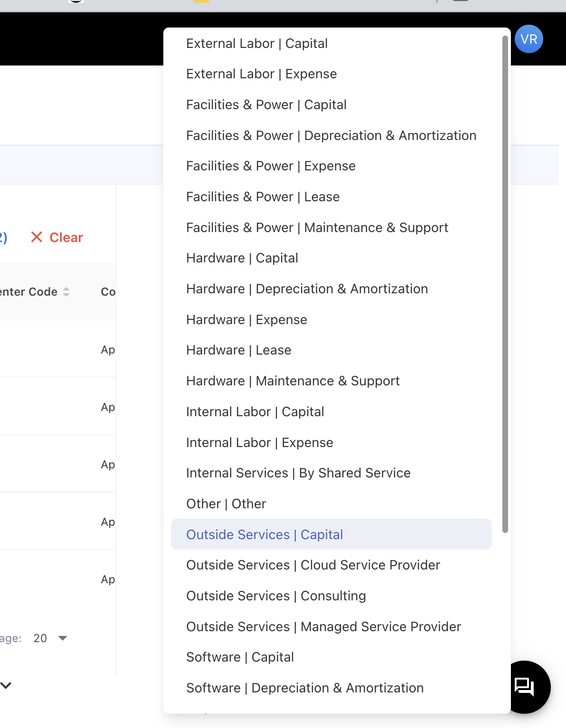Select External Labor | Expense option
Viewport: 566px width, 728px height.
pos(261,74)
